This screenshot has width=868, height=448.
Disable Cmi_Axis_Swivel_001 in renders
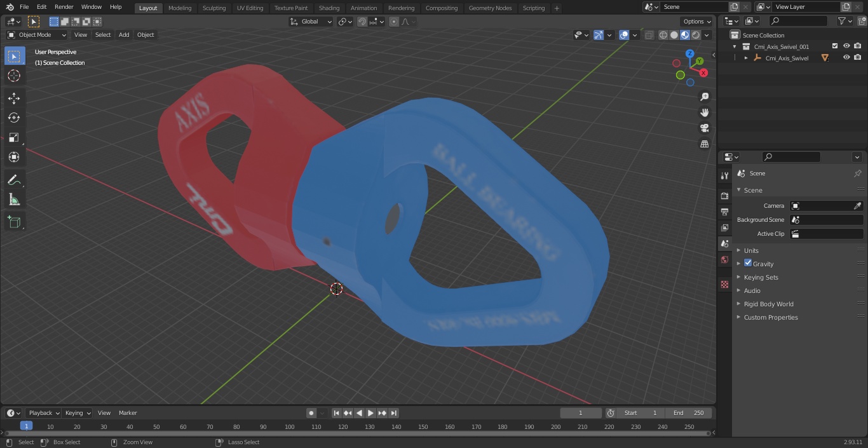coord(858,46)
